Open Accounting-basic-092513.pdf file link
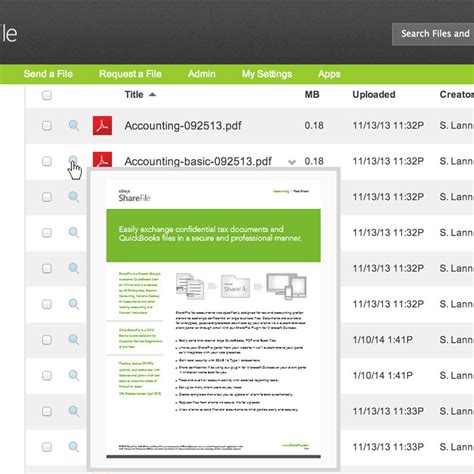This screenshot has width=474, height=474. [198, 161]
